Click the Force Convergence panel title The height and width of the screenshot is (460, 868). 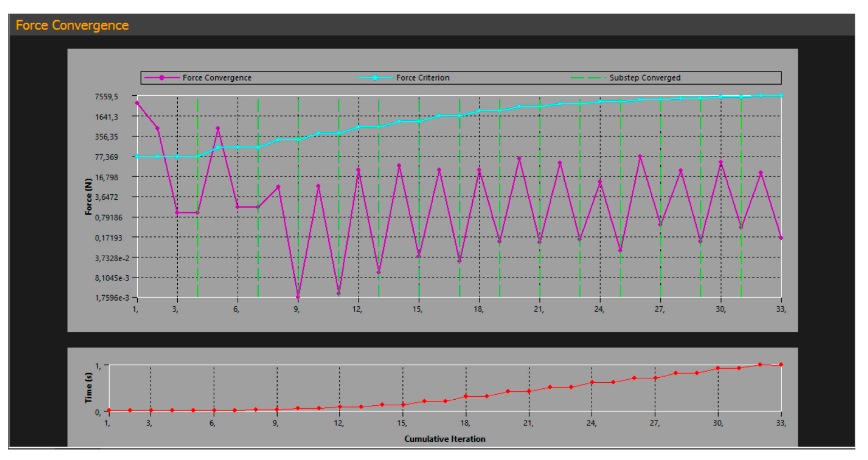tap(72, 25)
